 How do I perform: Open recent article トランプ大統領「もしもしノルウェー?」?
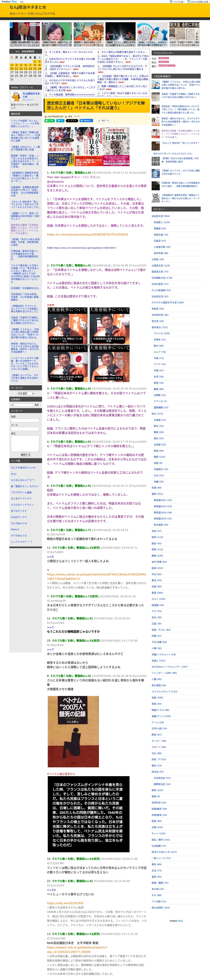[x=25, y=124]
